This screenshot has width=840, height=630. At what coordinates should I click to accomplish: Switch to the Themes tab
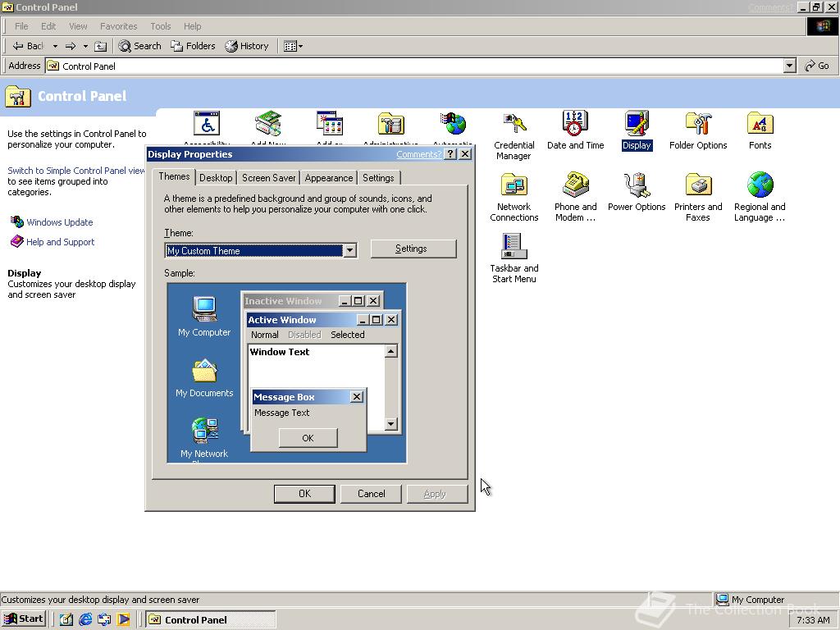[174, 177]
